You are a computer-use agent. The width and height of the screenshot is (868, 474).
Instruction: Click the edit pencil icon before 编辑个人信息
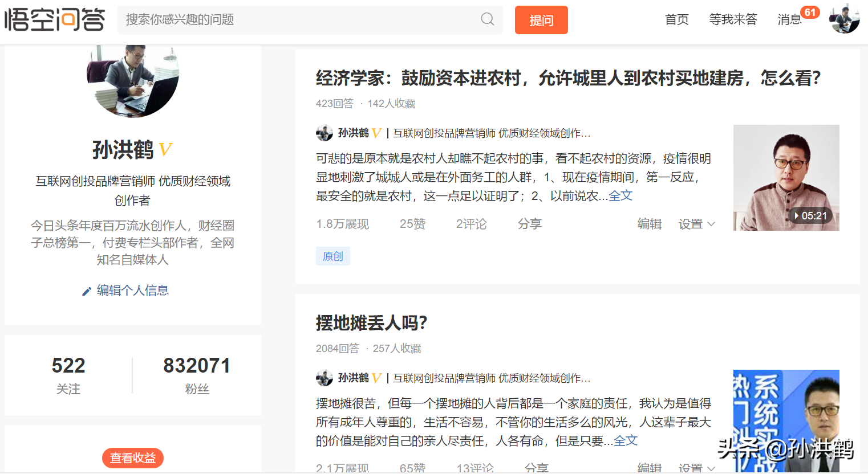87,291
